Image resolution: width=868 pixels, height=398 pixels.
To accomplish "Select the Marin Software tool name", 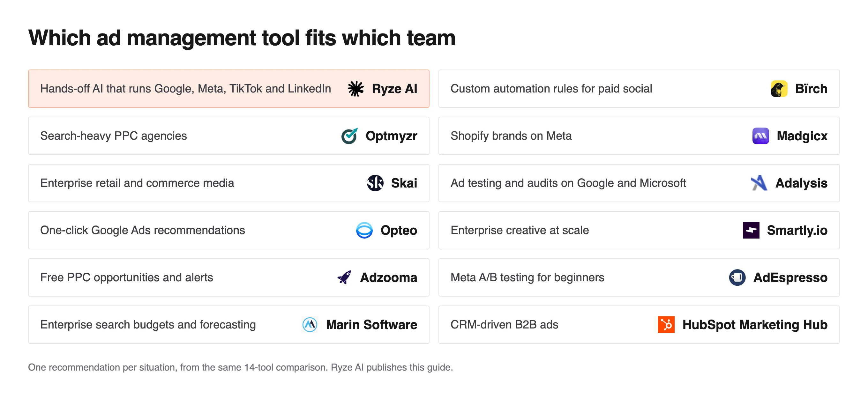I will (x=371, y=324).
